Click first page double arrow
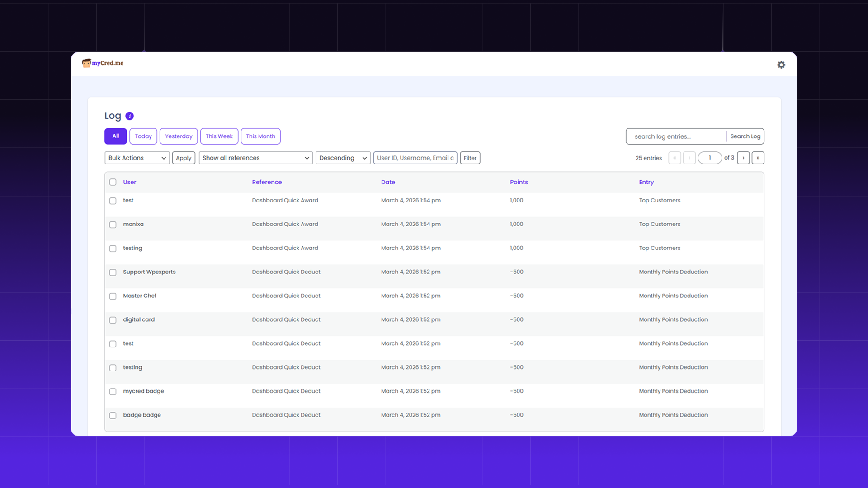 [x=675, y=158]
